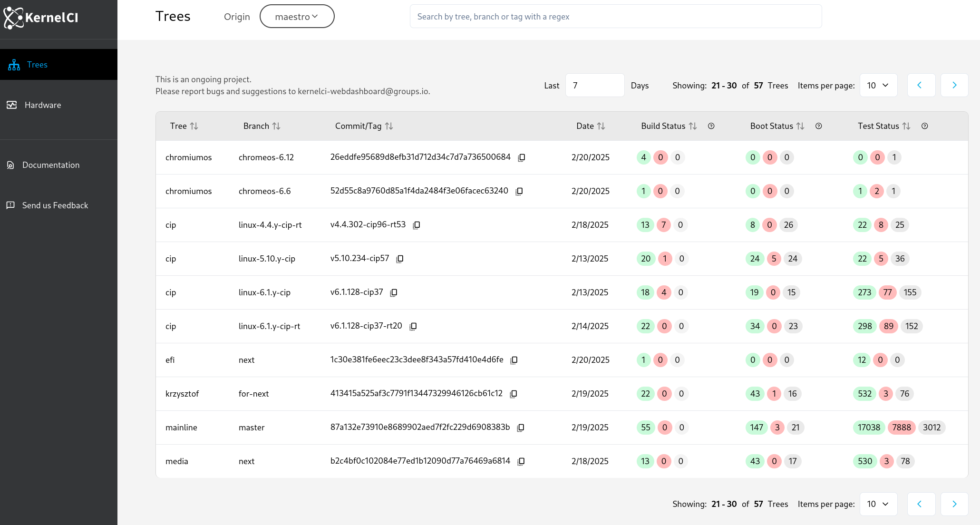
Task: Click the Test Status info icon
Action: [x=925, y=126]
